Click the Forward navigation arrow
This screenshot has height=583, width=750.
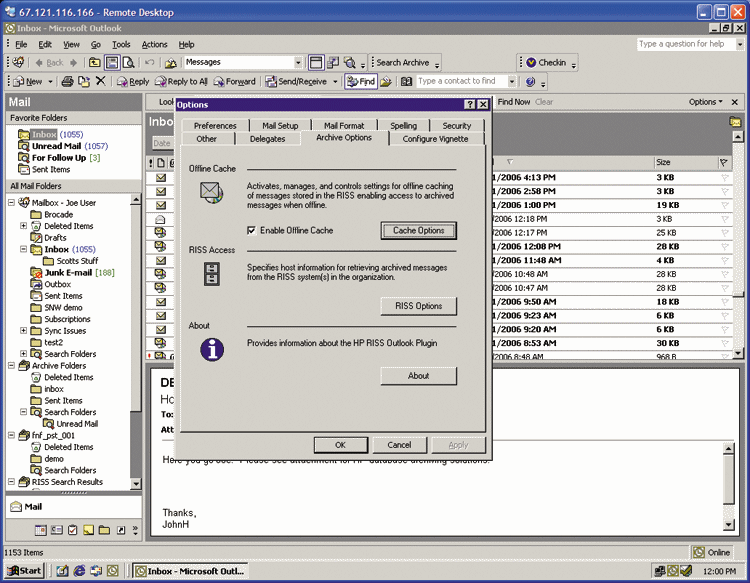73,63
